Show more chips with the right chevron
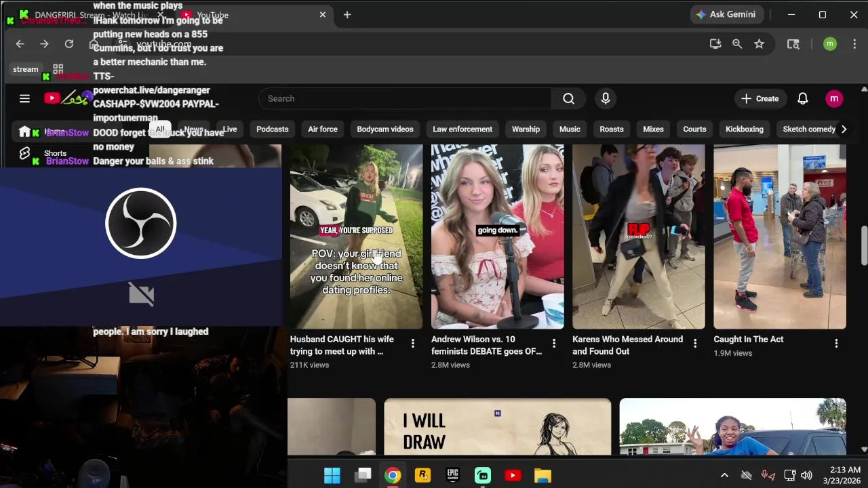 pyautogui.click(x=844, y=129)
